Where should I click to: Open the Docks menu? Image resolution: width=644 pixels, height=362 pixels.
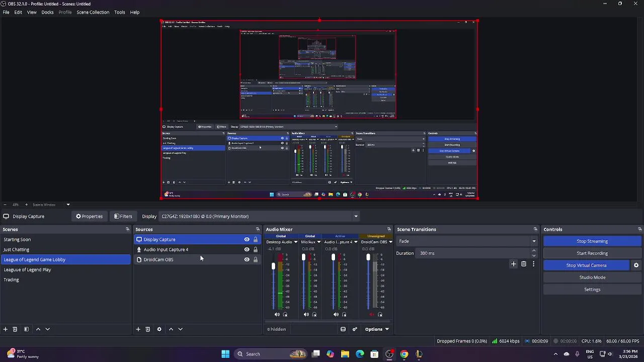point(47,12)
